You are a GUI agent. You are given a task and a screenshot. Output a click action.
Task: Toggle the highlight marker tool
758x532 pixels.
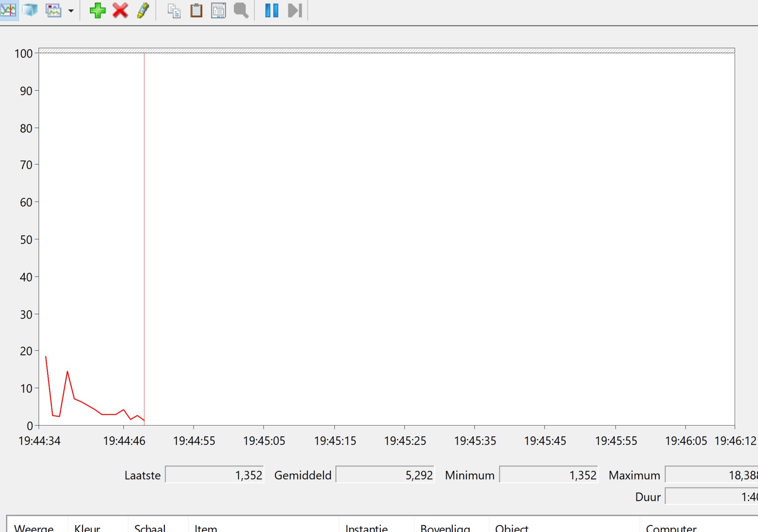[143, 10]
